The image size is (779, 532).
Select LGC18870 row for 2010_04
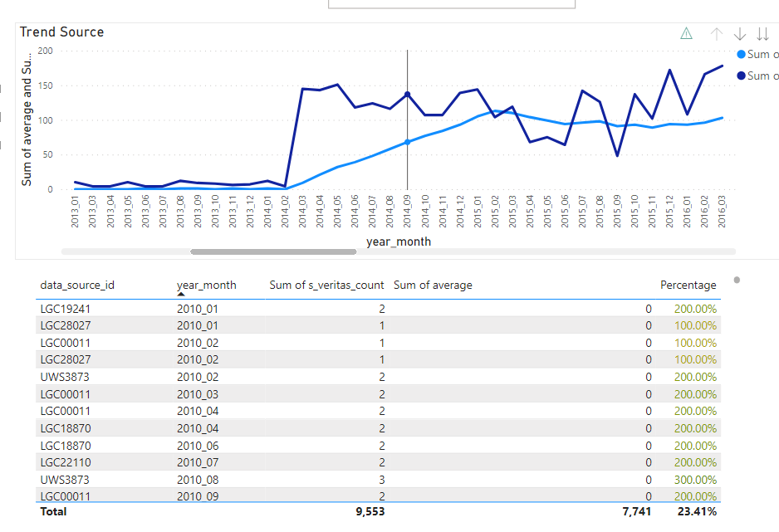pyautogui.click(x=378, y=428)
